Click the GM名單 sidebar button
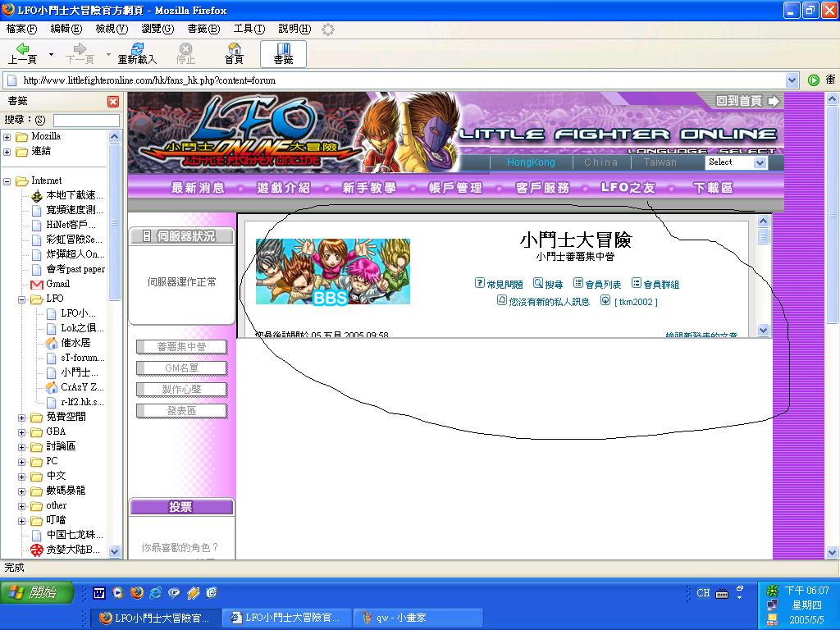Image resolution: width=840 pixels, height=630 pixels. (x=181, y=368)
